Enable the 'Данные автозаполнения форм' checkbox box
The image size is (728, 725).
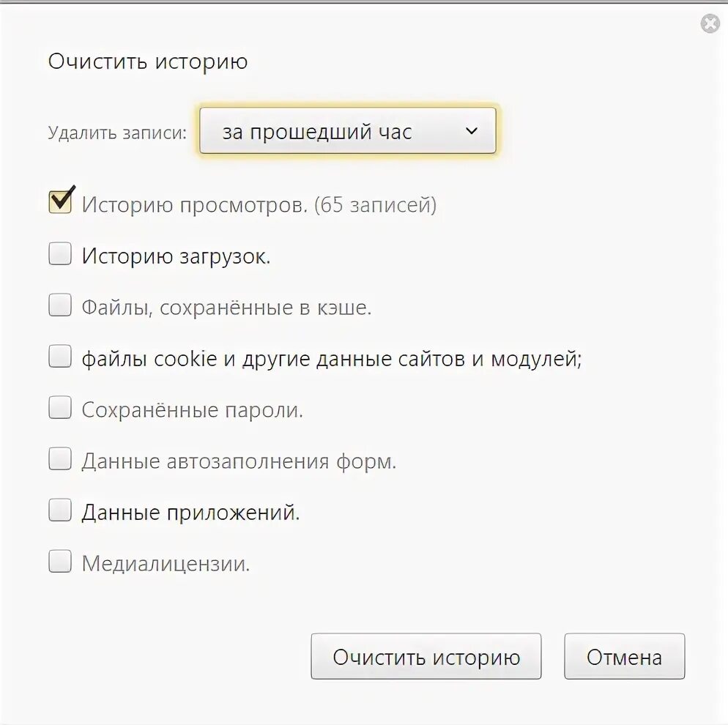click(60, 460)
